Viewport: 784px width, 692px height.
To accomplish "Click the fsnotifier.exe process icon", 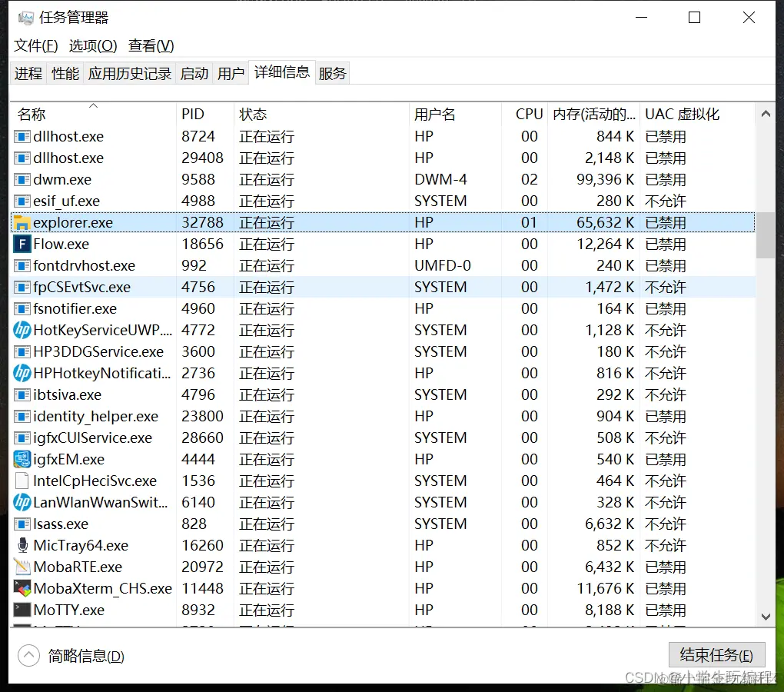I will point(22,308).
